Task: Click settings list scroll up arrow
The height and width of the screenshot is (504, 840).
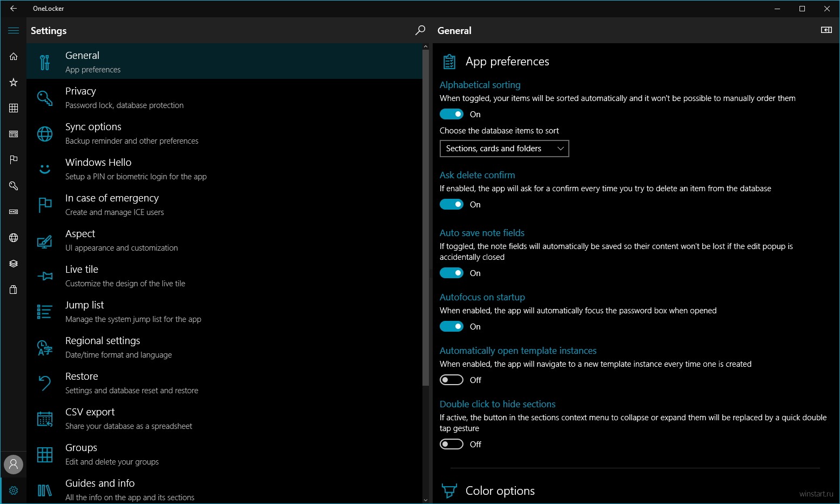Action: 426,47
